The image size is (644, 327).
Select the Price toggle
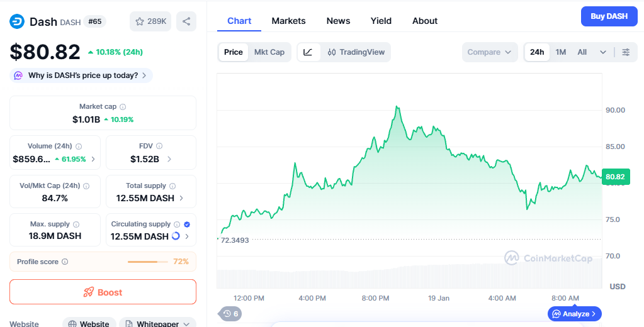pos(234,52)
